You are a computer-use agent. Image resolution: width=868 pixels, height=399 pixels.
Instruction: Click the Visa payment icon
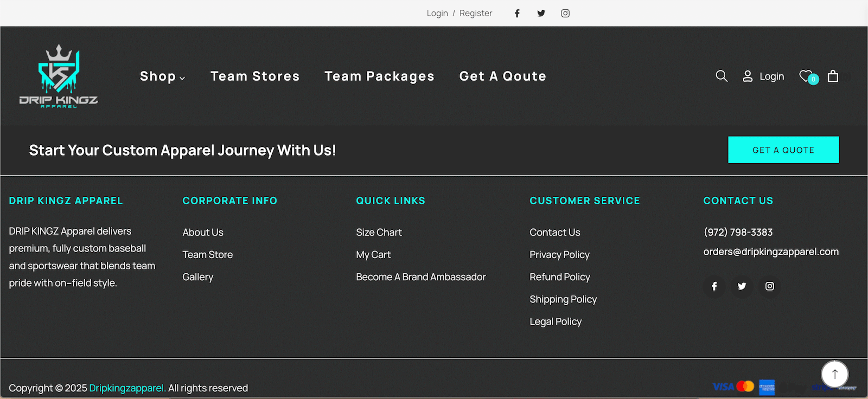pyautogui.click(x=723, y=387)
